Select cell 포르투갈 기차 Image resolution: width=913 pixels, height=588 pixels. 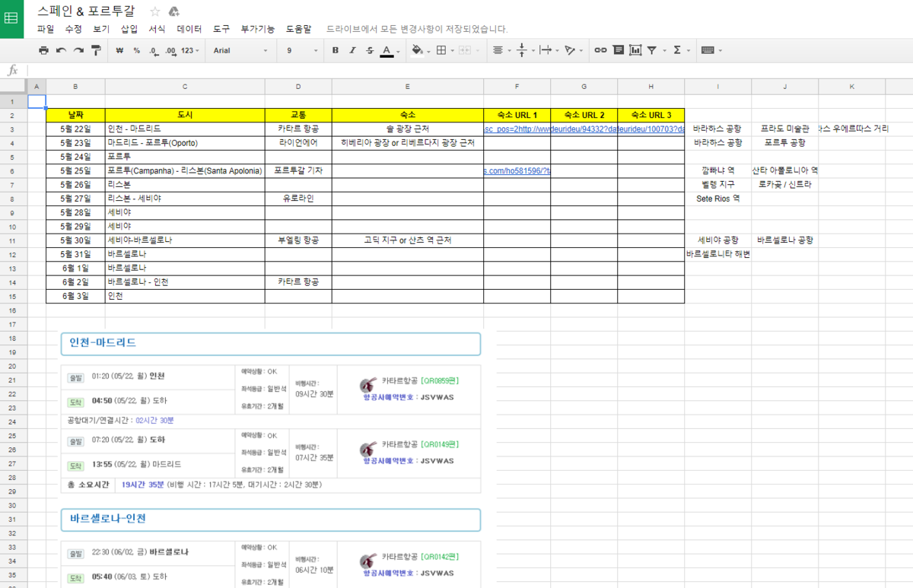[298, 170]
